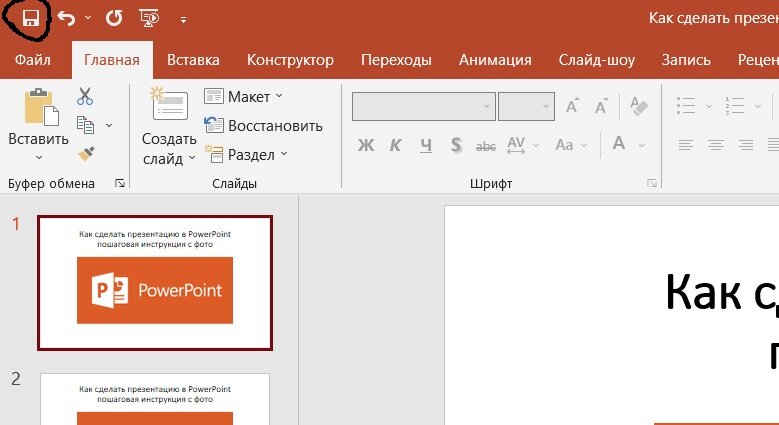Click the Clear Formatting eraser icon
The height and width of the screenshot is (425, 779).
(x=638, y=106)
